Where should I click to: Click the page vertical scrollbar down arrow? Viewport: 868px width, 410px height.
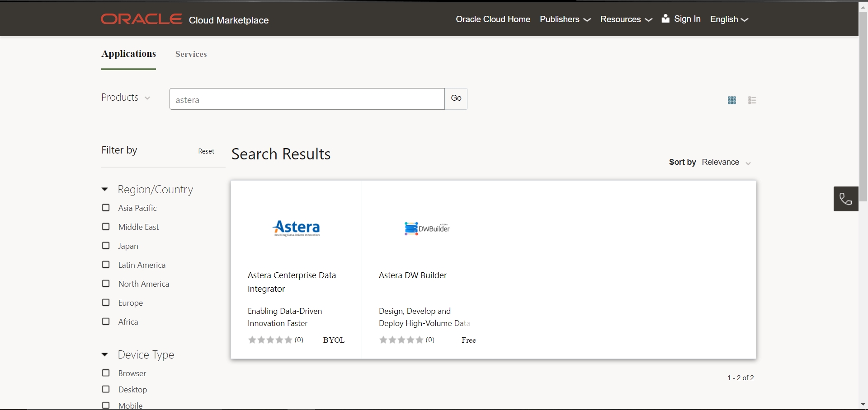click(x=863, y=405)
